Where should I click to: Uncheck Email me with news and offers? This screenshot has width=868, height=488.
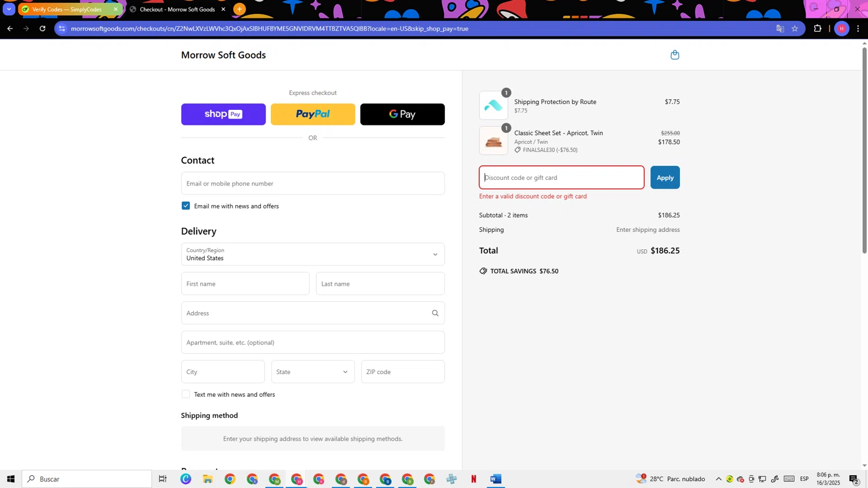186,206
